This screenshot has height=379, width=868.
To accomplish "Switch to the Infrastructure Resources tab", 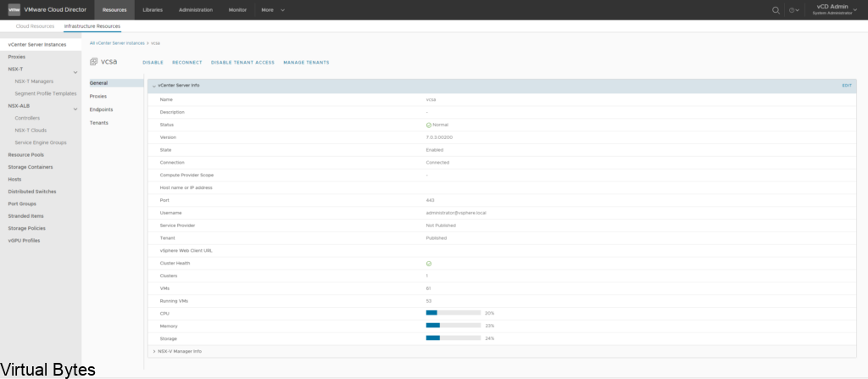I will (x=92, y=26).
